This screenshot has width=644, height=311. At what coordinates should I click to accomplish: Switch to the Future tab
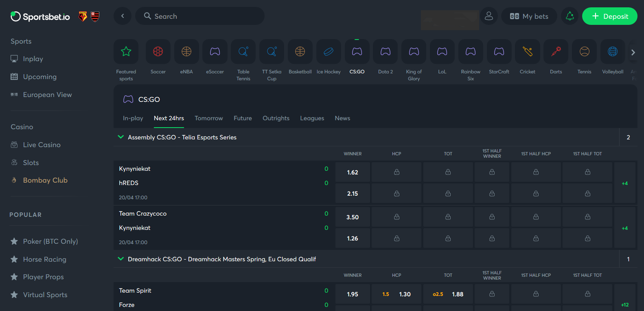click(x=243, y=118)
